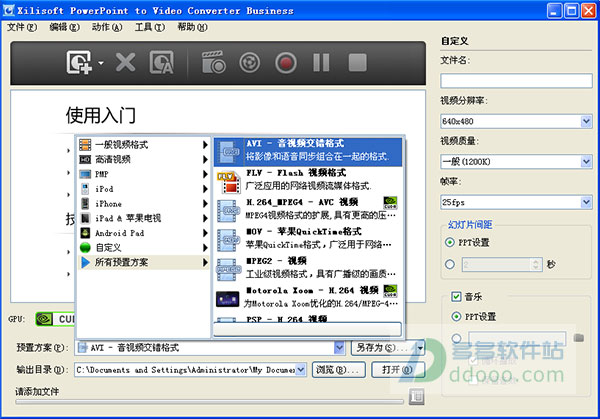This screenshot has width=600, height=419.
Task: Click the iPad tablet icon
Action: [x=85, y=218]
